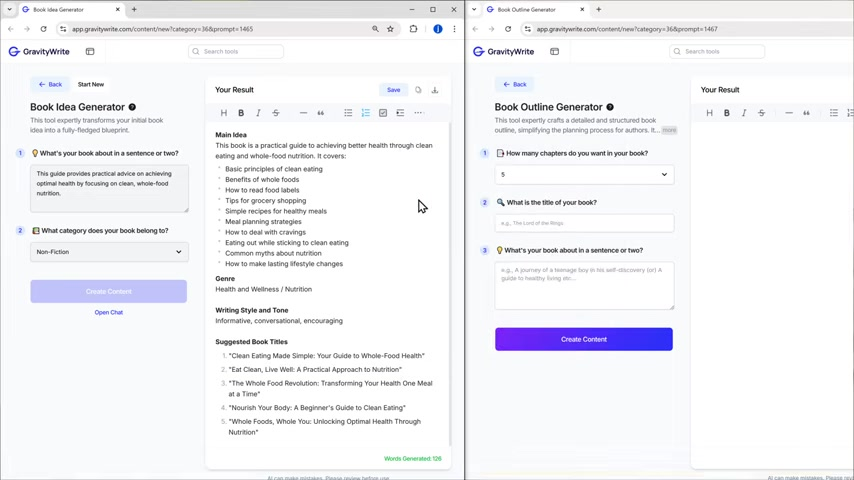The height and width of the screenshot is (480, 854).
Task: Open tab search dropdown in right browser window
Action: click(474, 9)
